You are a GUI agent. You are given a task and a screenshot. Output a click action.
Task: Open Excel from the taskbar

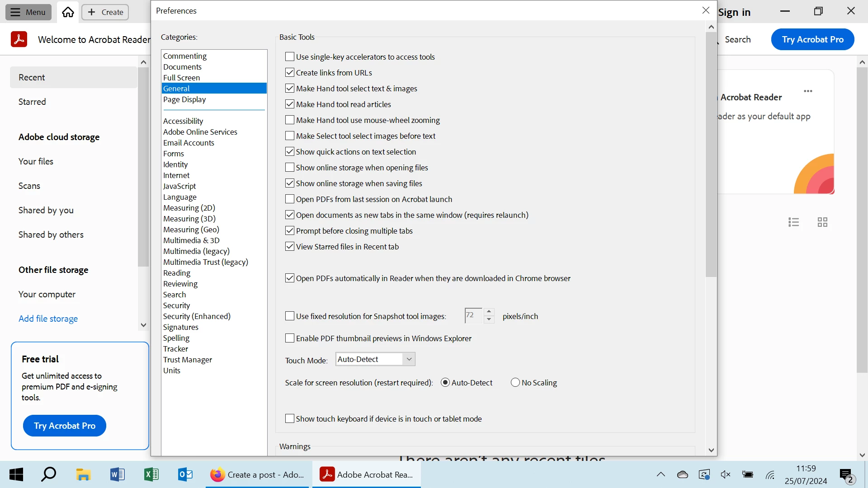coord(151,474)
